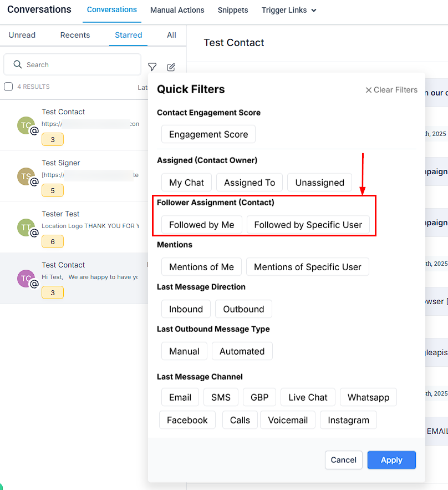
Task: Click the magnifier icon in Search box
Action: (18, 64)
